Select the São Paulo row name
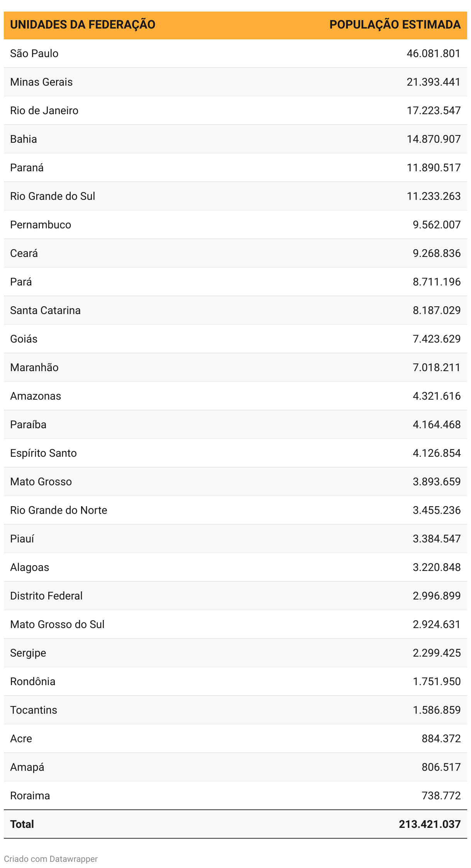 point(34,54)
